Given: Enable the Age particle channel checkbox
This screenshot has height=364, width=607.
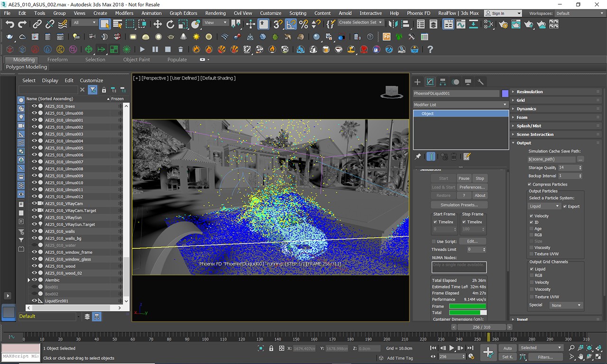Looking at the screenshot, I should click(x=531, y=228).
